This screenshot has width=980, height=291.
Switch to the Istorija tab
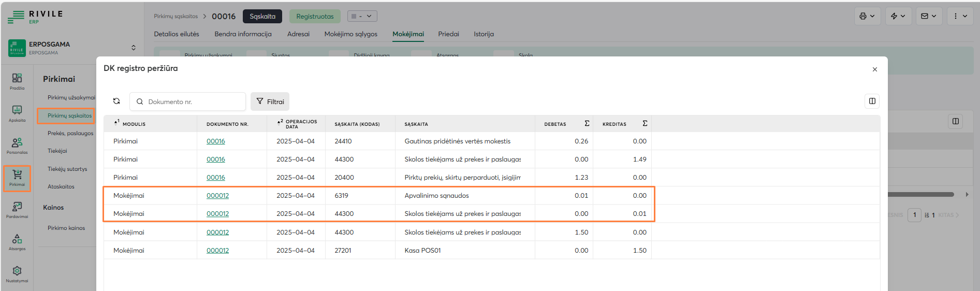pyautogui.click(x=484, y=34)
